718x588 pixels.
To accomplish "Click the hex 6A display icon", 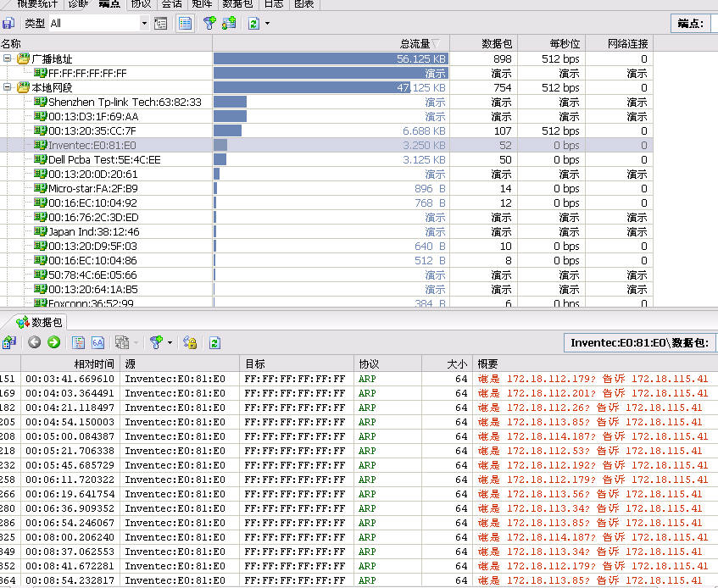I will click(x=97, y=342).
